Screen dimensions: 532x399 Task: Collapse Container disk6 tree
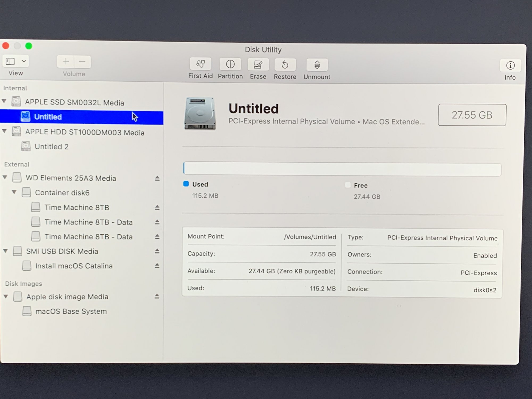[x=14, y=192]
